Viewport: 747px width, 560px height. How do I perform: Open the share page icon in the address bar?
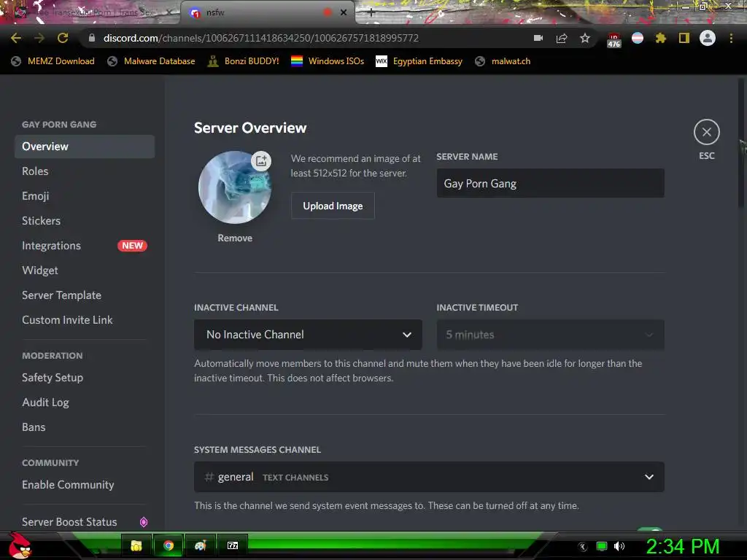click(562, 38)
